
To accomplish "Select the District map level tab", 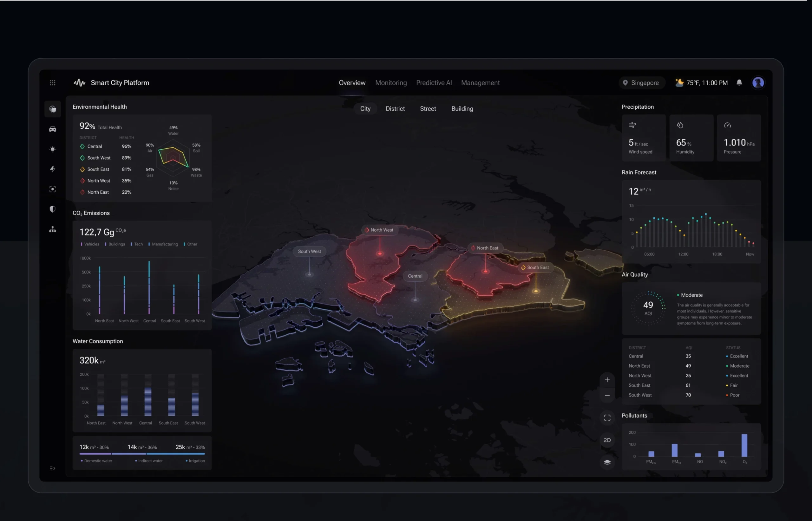I will click(x=395, y=109).
